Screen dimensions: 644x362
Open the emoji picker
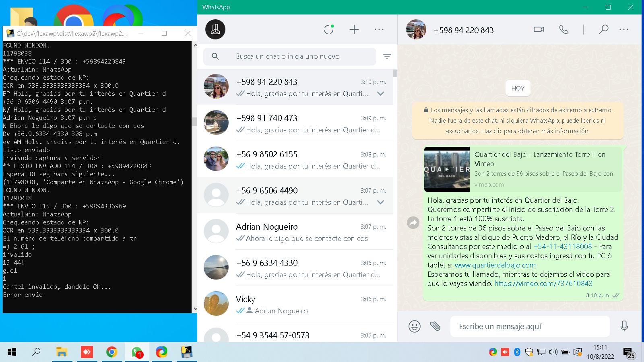[x=415, y=326]
